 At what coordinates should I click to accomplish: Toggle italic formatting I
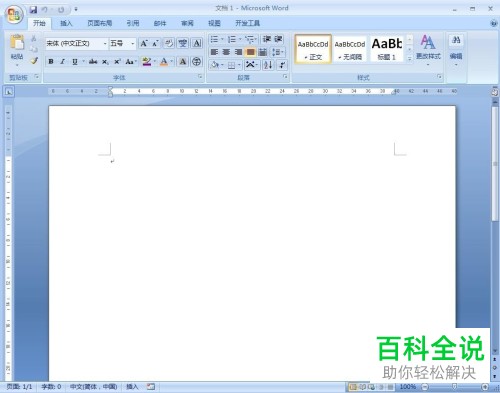coord(62,62)
